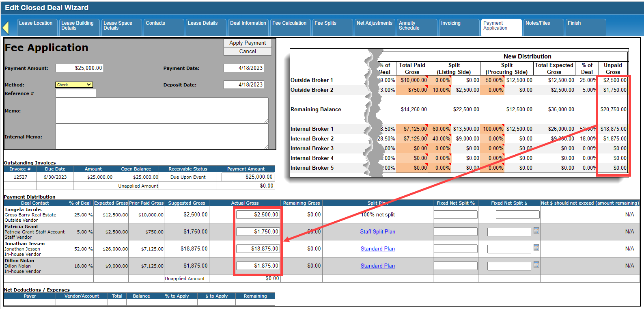This screenshot has width=644, height=309.
Task: Click the yellow back arrow in wizard
Action: 6,28
